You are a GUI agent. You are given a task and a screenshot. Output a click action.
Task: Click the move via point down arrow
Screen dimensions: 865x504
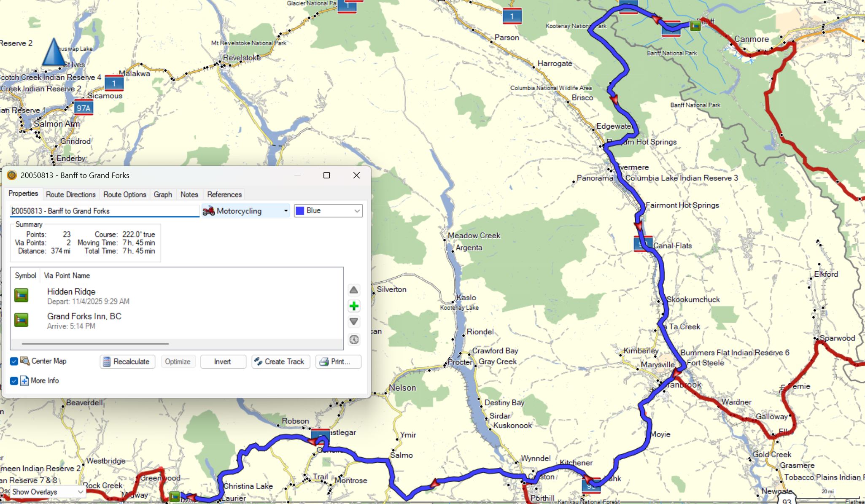tap(354, 322)
